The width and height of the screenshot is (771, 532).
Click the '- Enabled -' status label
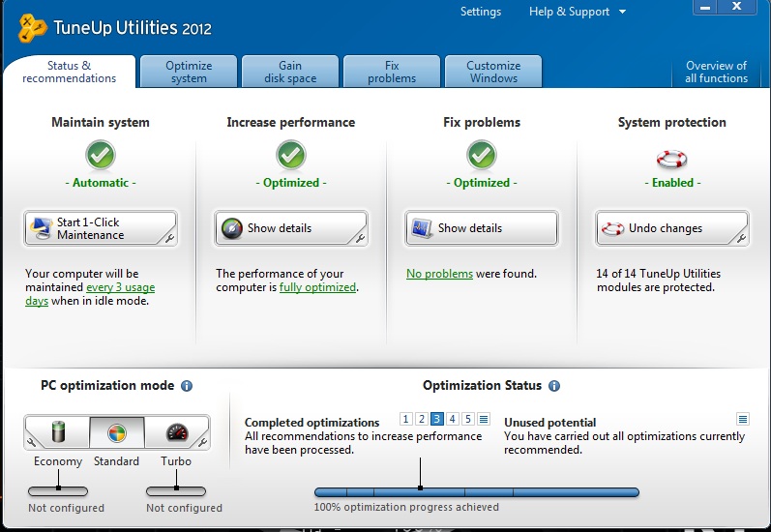coord(672,183)
